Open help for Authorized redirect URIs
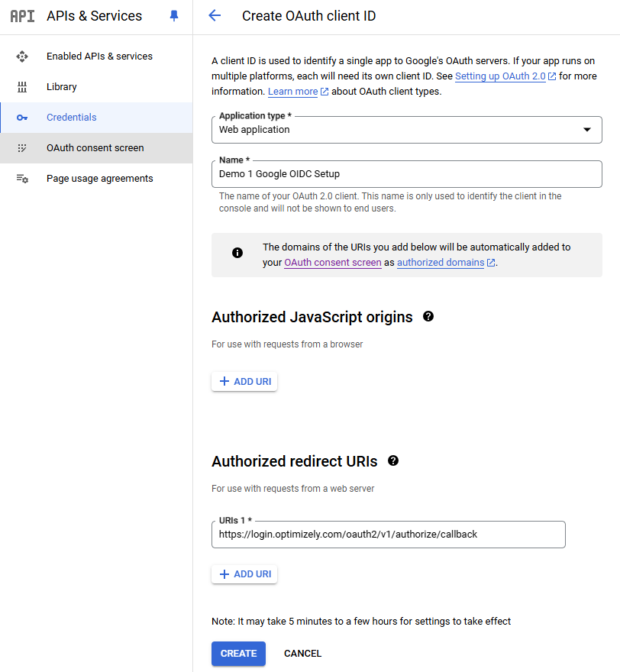Screen dimensions: 620x672 pyautogui.click(x=393, y=460)
